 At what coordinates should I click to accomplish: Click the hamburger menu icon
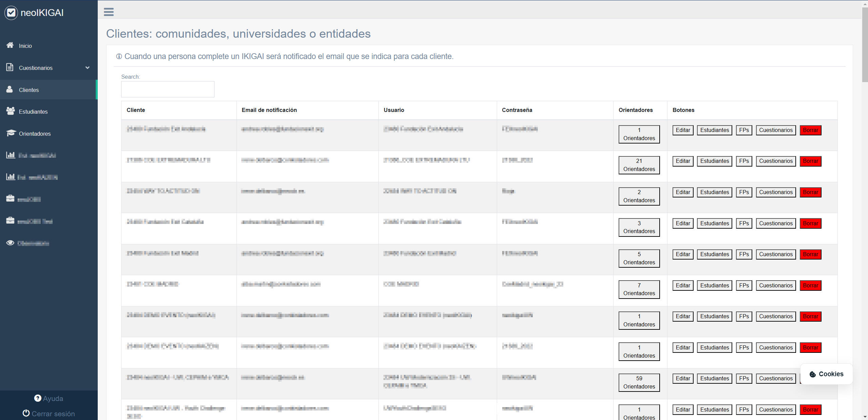(109, 12)
